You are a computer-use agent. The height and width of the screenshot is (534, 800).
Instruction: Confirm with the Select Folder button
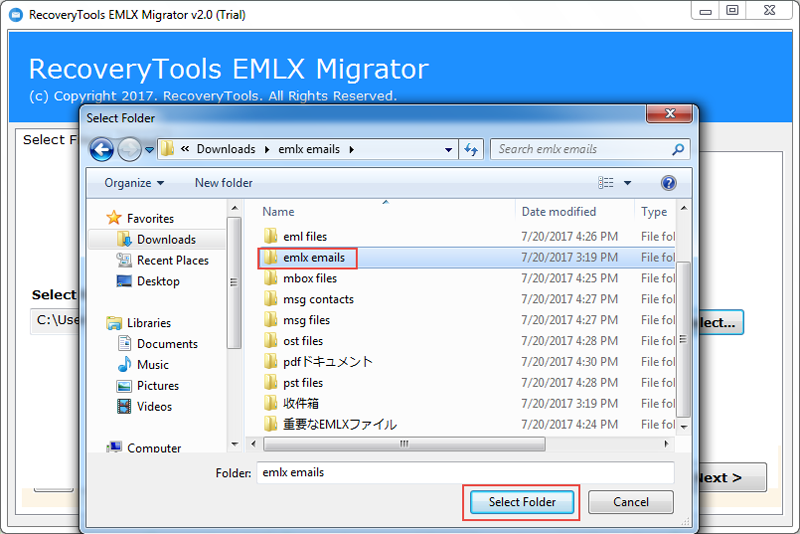(x=521, y=502)
